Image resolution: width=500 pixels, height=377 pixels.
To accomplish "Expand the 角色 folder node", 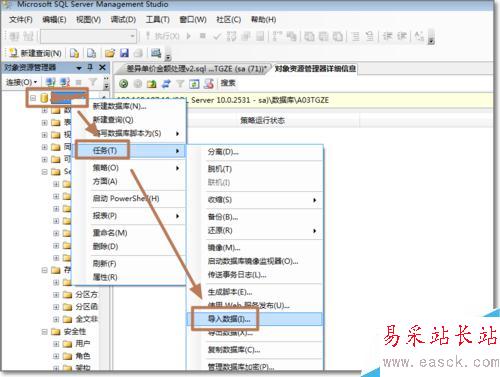I will 56,356.
